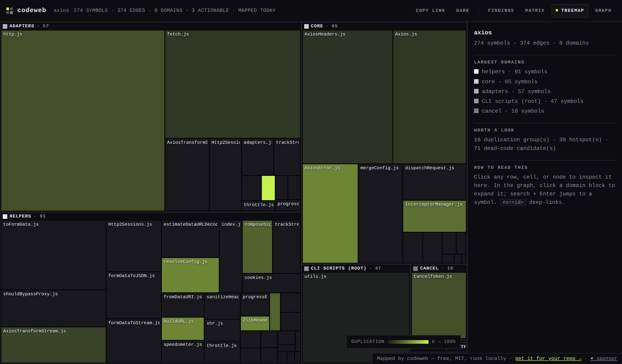This screenshot has height=364, width=622.
Task: Select the speedometer.js cell
Action: [x=183, y=351]
